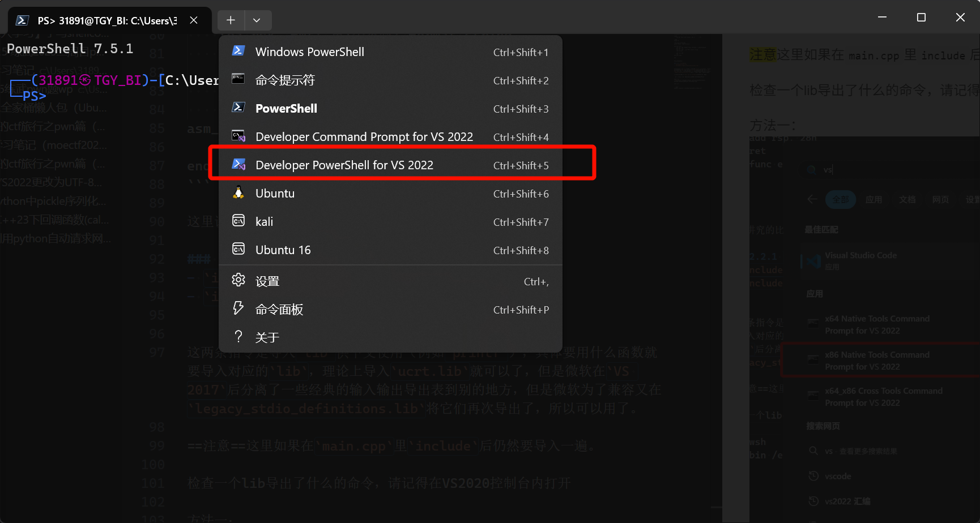
Task: Click Developer PowerShell for VS 2022 icon
Action: coord(238,164)
